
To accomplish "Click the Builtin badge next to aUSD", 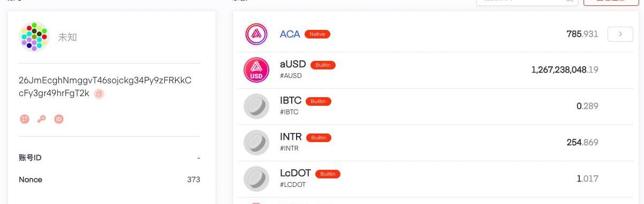I will (x=323, y=65).
